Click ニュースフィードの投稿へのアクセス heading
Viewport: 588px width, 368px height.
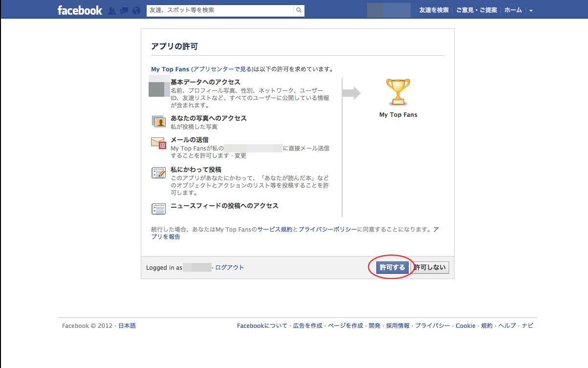(x=224, y=206)
